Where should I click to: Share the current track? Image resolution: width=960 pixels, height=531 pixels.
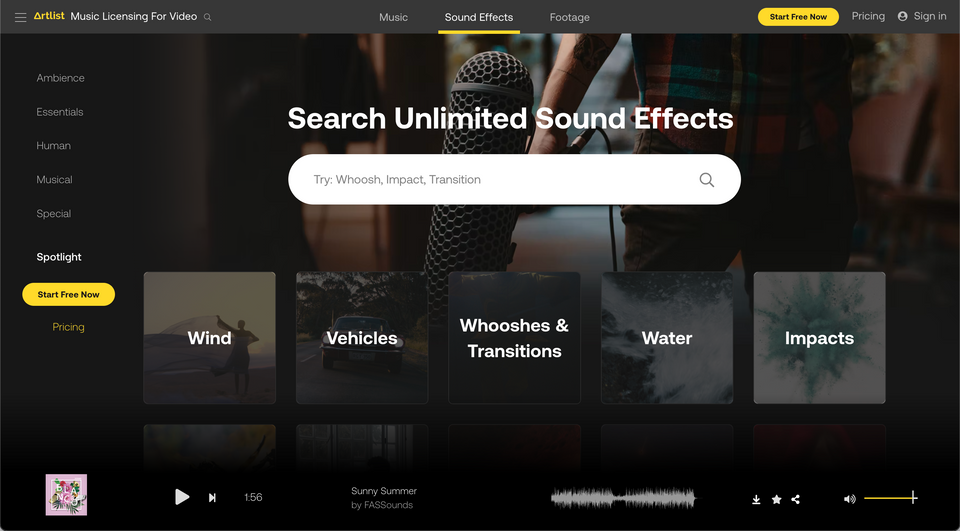795,499
